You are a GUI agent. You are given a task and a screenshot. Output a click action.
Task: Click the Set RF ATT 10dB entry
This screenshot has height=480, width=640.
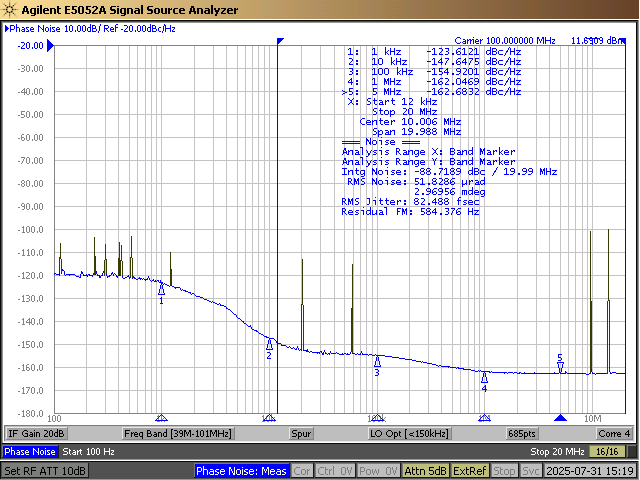click(x=45, y=471)
